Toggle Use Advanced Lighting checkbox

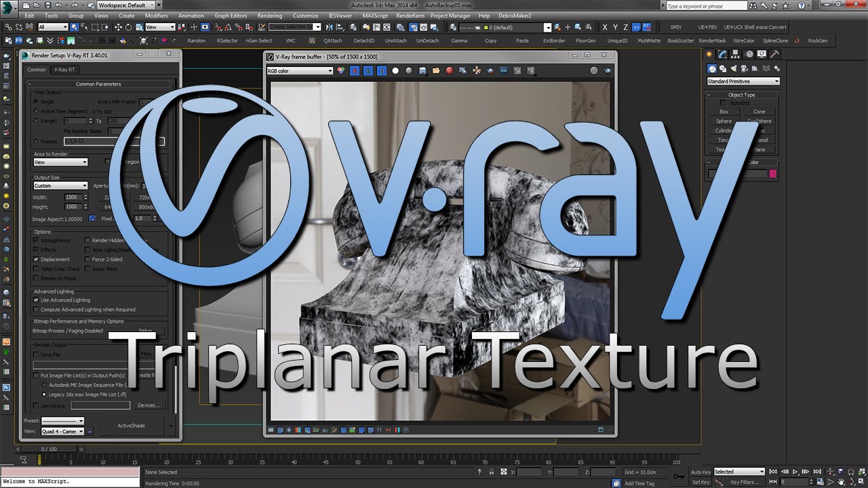(37, 300)
